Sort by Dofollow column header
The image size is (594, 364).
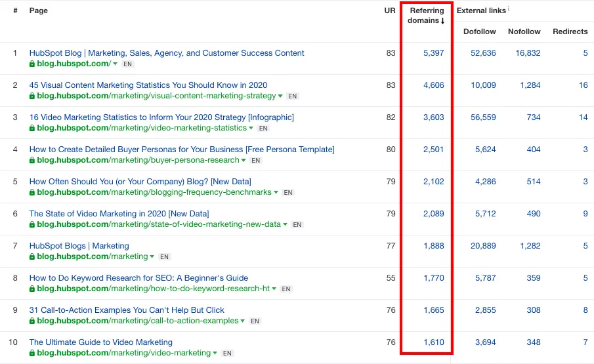pos(480,31)
